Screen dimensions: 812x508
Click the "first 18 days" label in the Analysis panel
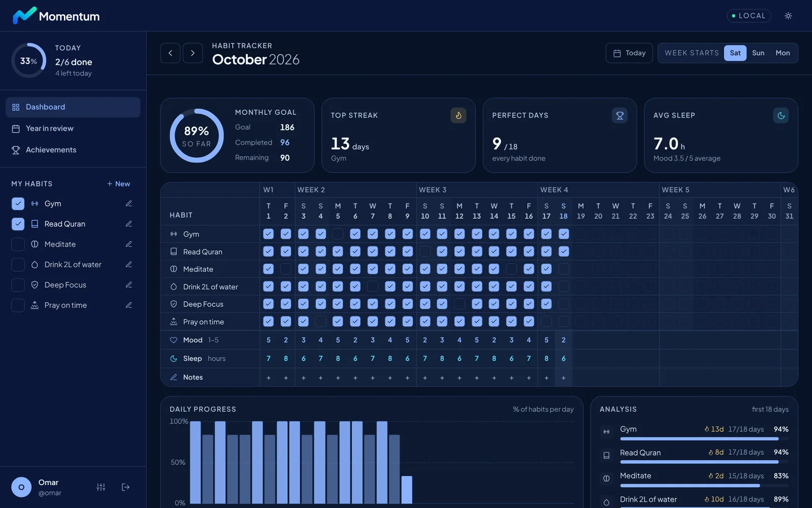pos(770,409)
